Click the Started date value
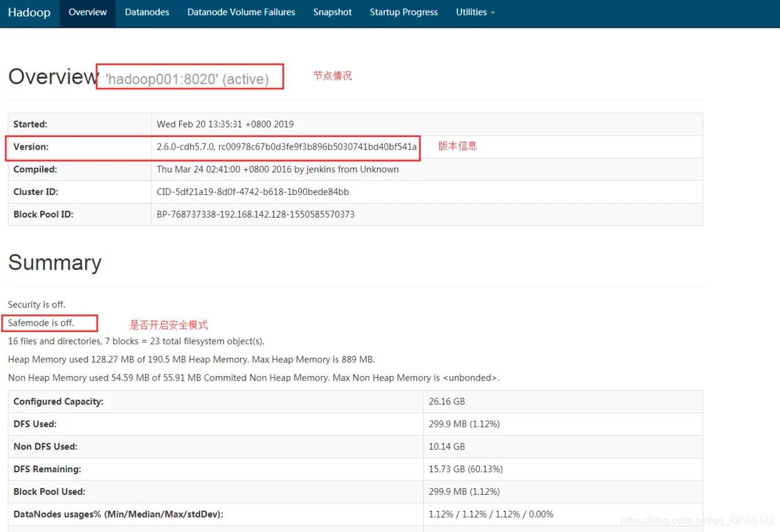 225,125
